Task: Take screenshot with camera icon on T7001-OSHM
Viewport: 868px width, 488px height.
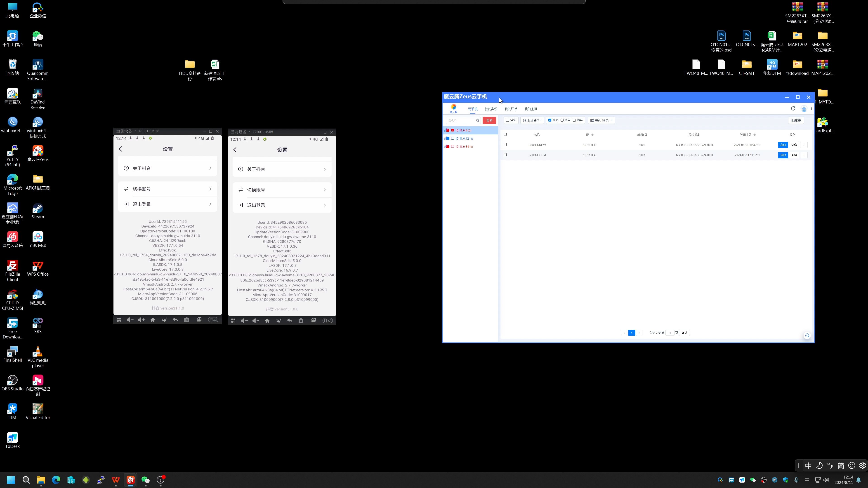Action: 301,321
